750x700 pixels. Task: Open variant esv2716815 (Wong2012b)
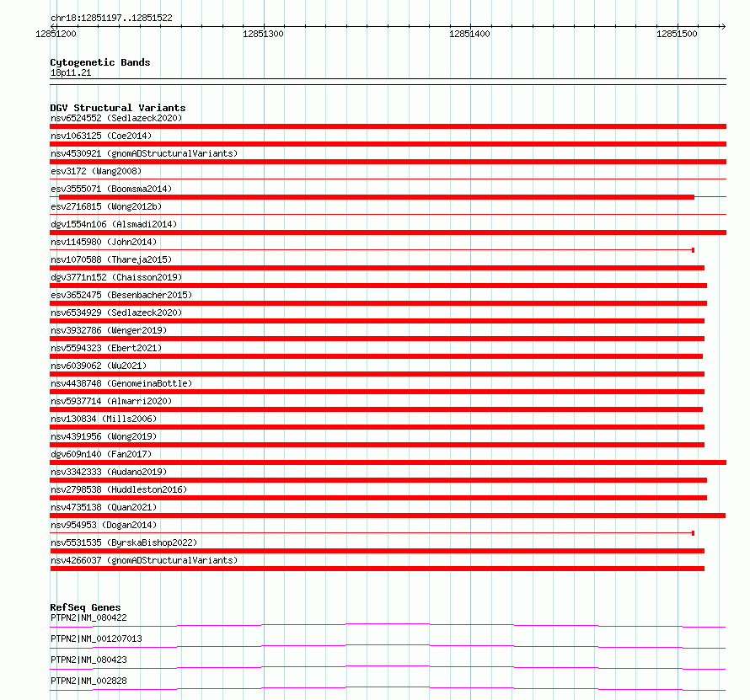[106, 206]
